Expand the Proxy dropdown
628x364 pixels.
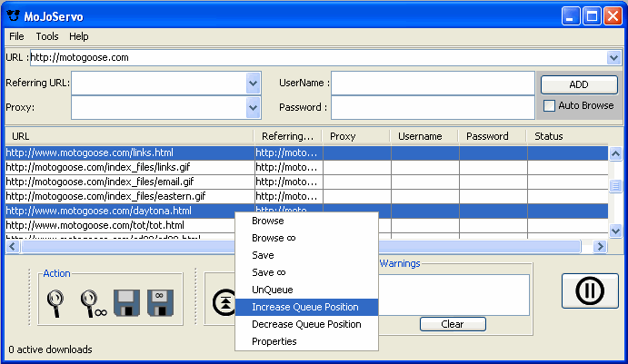click(x=253, y=108)
